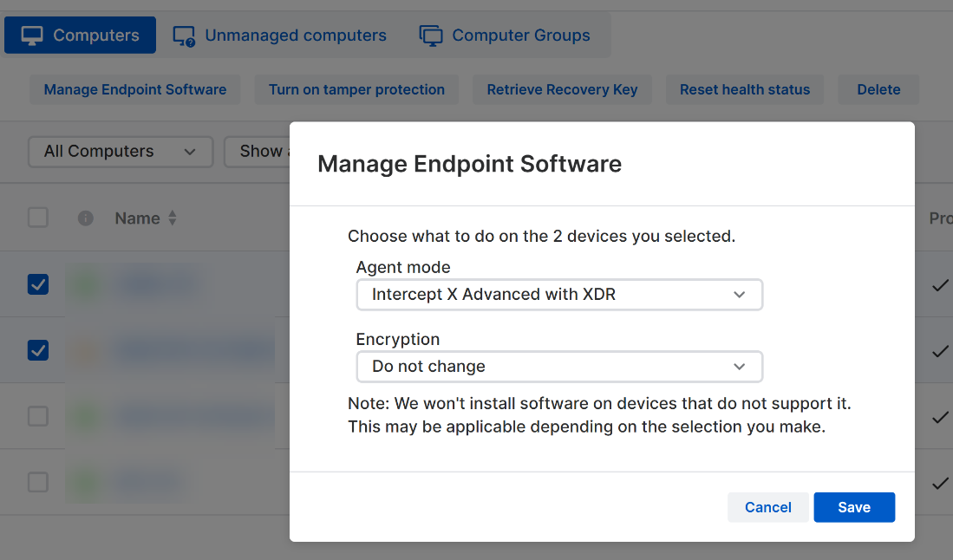Click the Agent mode label
This screenshot has height=560, width=953.
403,267
